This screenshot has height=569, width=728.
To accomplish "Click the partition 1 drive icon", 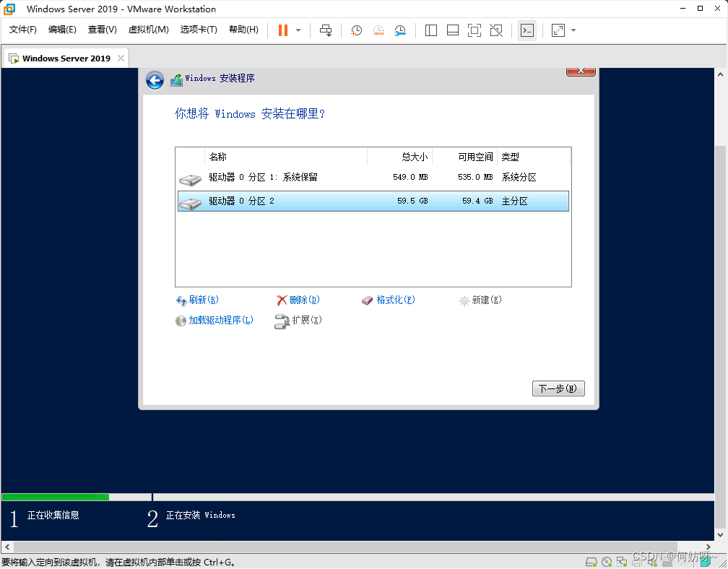I will [191, 179].
